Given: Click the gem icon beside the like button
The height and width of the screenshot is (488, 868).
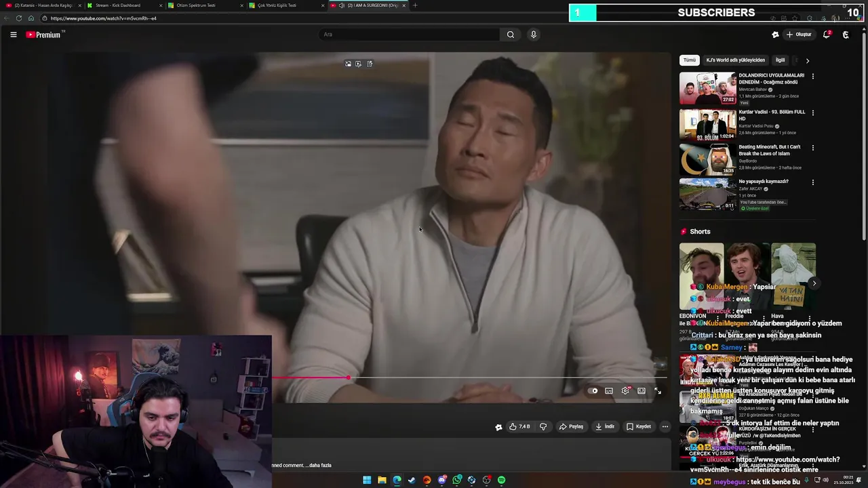Looking at the screenshot, I should click(498, 427).
